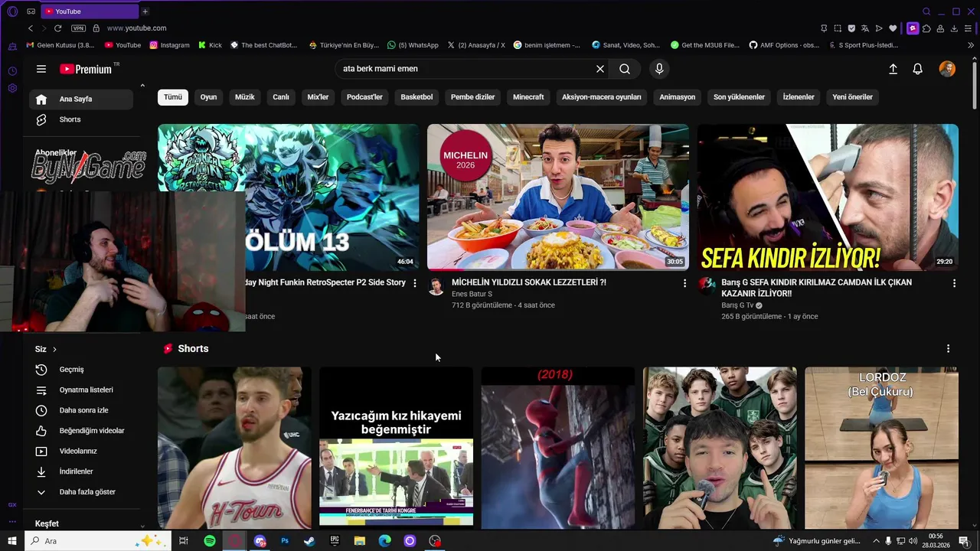Open the account avatar menu
This screenshot has height=551, width=980.
[x=947, y=69]
